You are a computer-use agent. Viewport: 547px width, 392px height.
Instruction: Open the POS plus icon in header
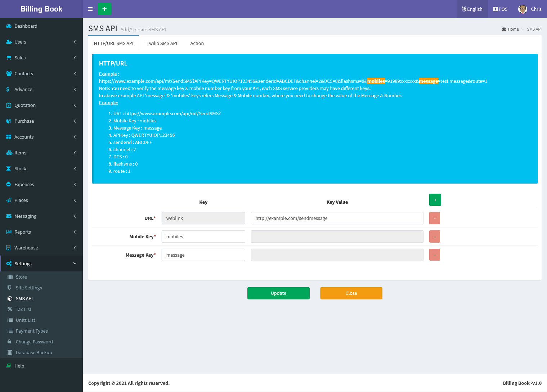point(496,9)
